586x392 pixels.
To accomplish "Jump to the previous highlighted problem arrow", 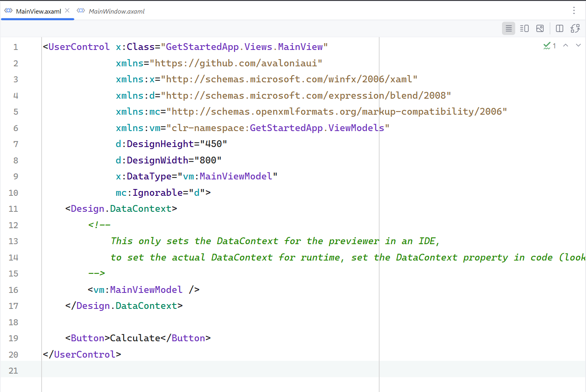I will (566, 46).
